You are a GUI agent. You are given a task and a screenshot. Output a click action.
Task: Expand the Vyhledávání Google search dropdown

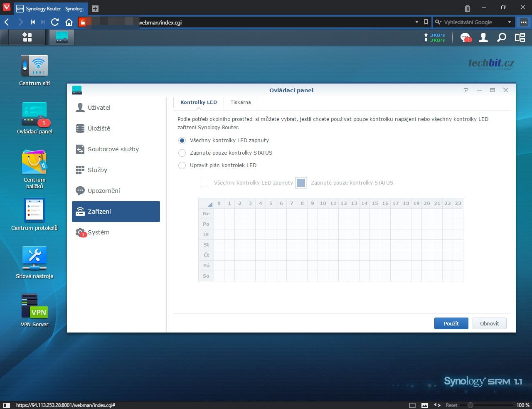(x=510, y=22)
